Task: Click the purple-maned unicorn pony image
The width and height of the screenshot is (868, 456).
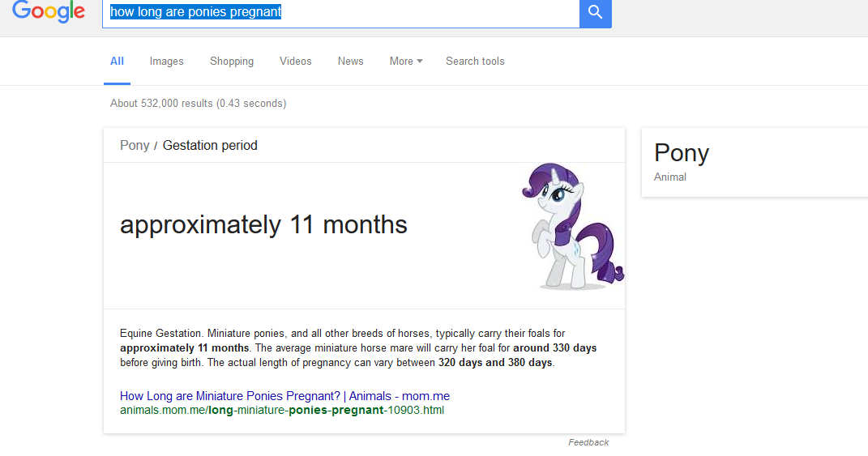Action: pos(573,226)
